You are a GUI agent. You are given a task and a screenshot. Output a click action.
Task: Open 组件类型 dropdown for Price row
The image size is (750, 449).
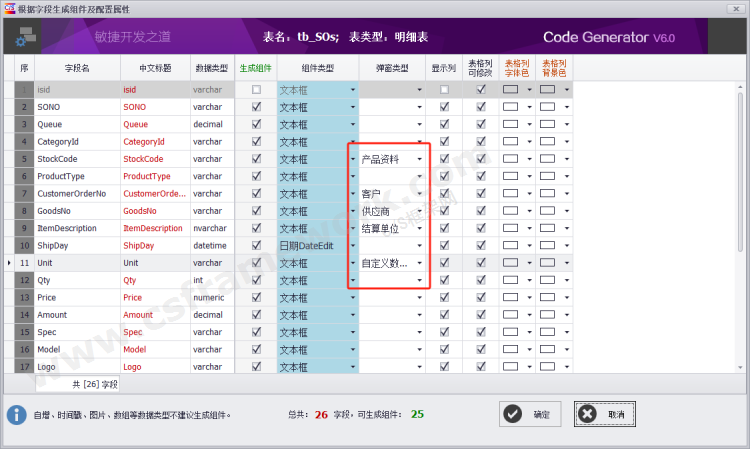pos(353,297)
